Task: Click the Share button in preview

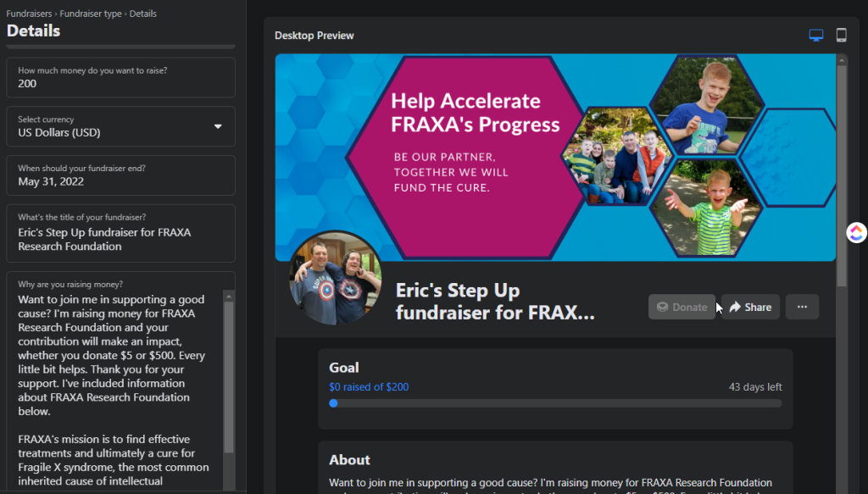Action: (750, 307)
